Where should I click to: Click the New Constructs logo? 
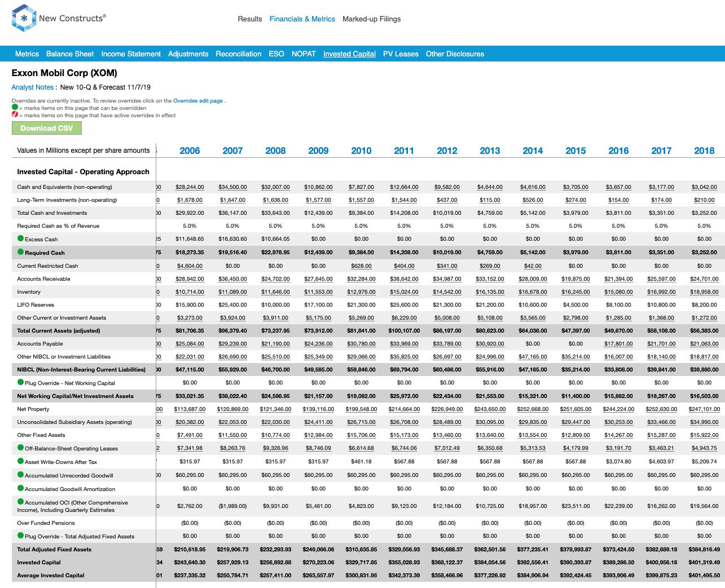(x=59, y=18)
